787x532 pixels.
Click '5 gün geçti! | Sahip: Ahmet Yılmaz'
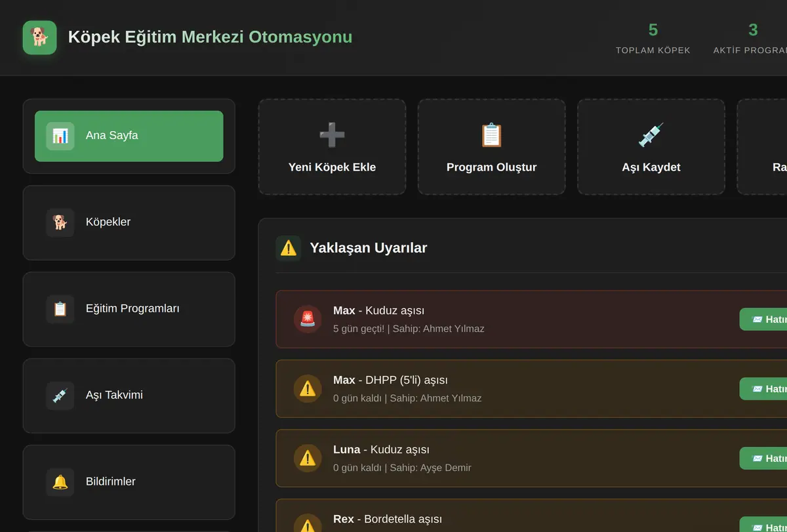point(409,329)
